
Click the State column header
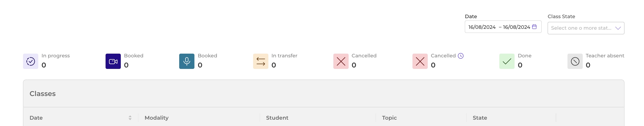click(x=480, y=118)
